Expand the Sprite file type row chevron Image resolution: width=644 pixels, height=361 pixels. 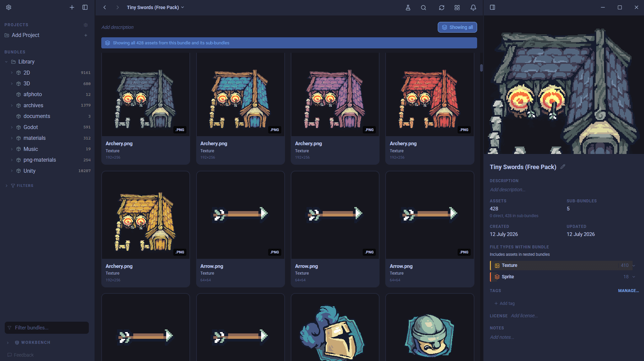(634, 277)
